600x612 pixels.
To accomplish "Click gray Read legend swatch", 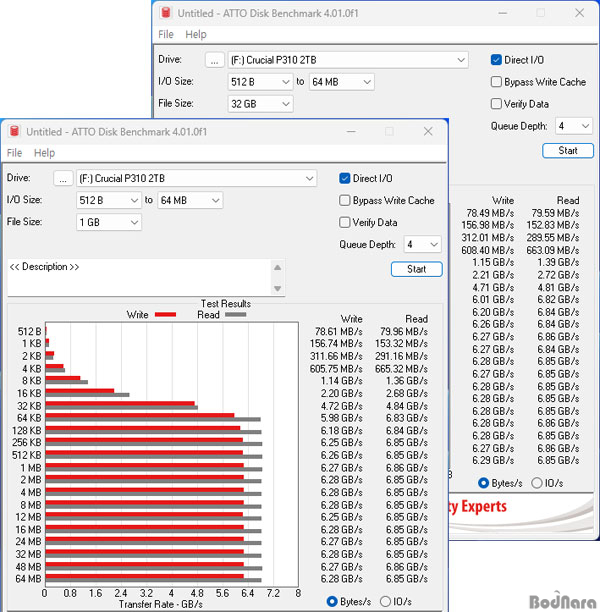I will click(236, 315).
